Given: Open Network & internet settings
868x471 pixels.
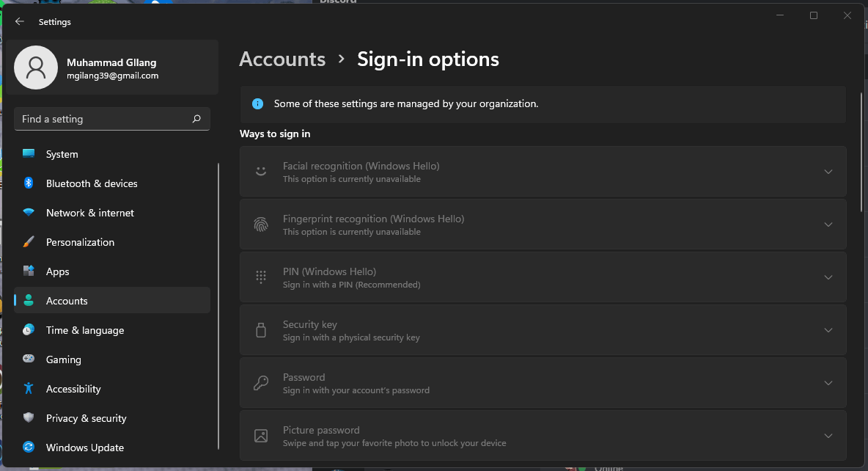Looking at the screenshot, I should click(x=89, y=213).
